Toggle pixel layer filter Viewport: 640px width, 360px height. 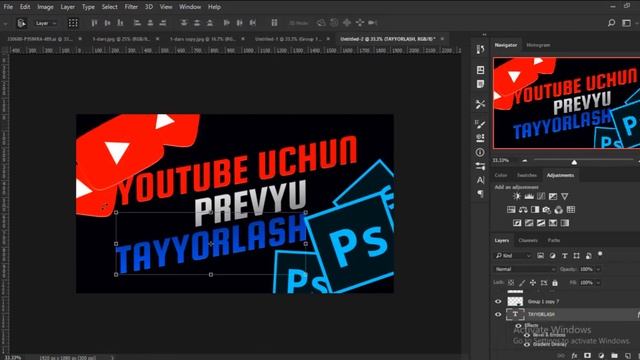tap(540, 256)
